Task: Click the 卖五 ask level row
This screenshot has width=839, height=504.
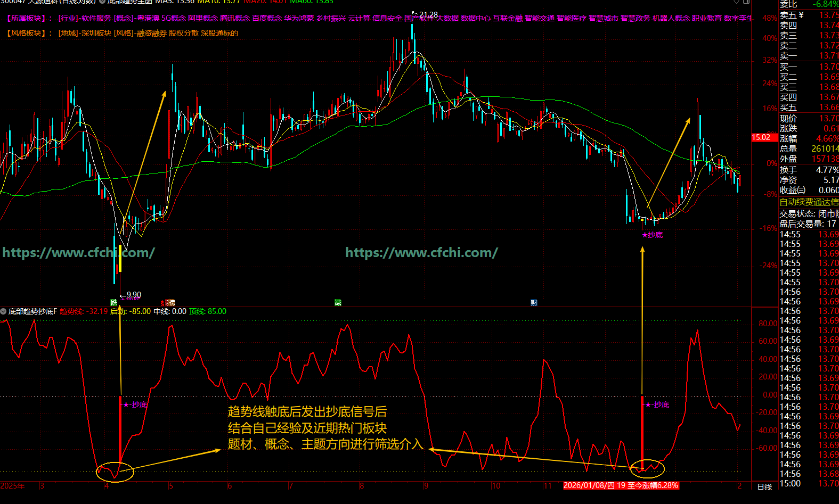Action: (x=809, y=15)
